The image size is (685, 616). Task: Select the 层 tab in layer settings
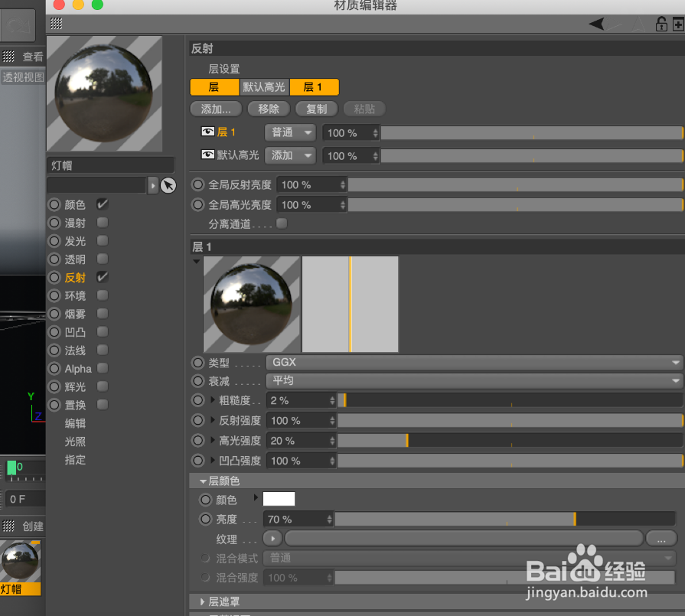(214, 87)
